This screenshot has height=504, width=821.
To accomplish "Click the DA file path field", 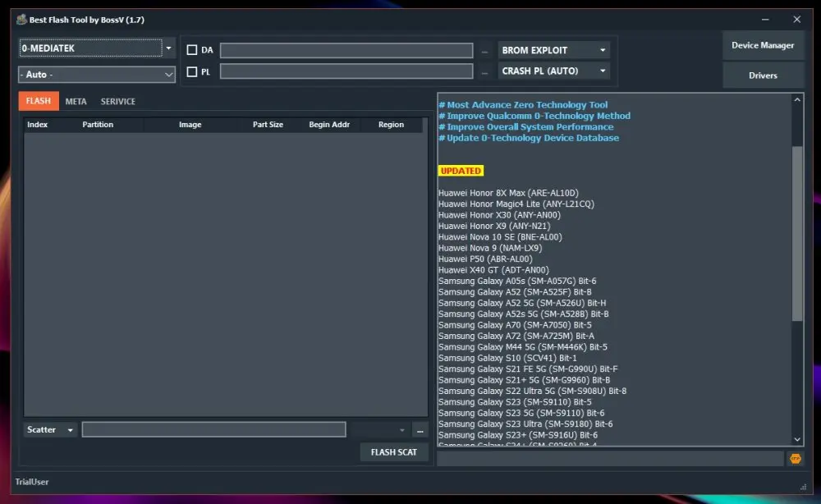I will coord(346,50).
